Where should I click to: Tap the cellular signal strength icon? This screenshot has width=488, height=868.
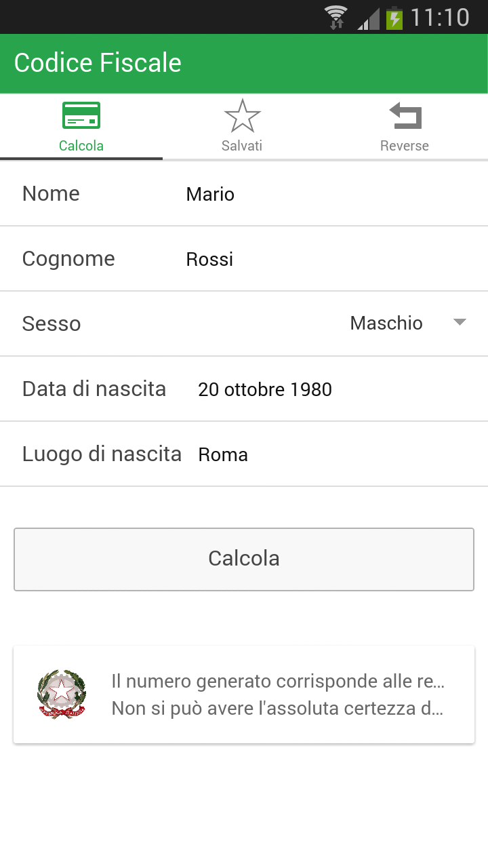[x=368, y=18]
